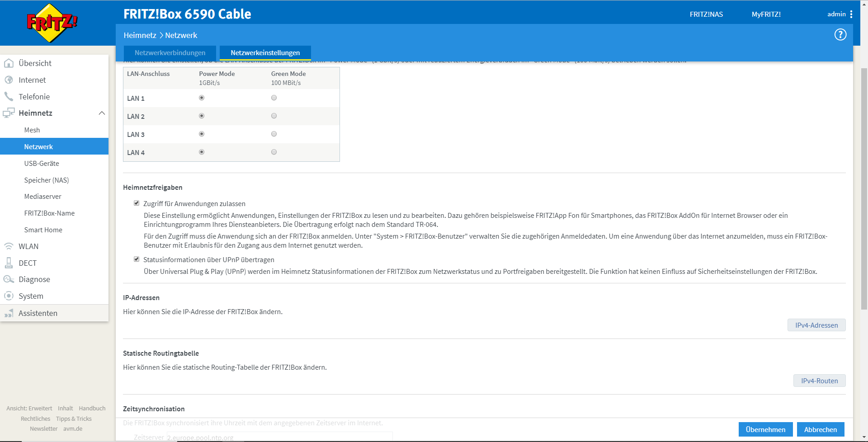Open USB-Geräte submenu item

pos(42,164)
